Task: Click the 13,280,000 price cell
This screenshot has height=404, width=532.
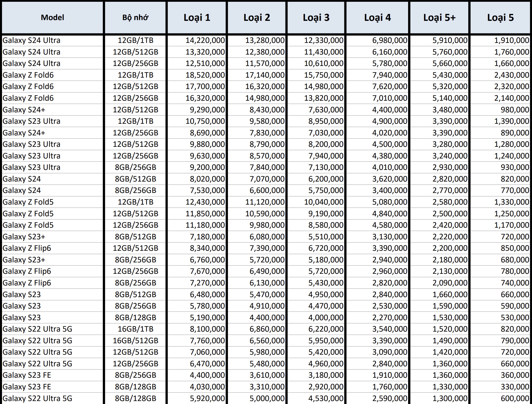Action: 257,40
